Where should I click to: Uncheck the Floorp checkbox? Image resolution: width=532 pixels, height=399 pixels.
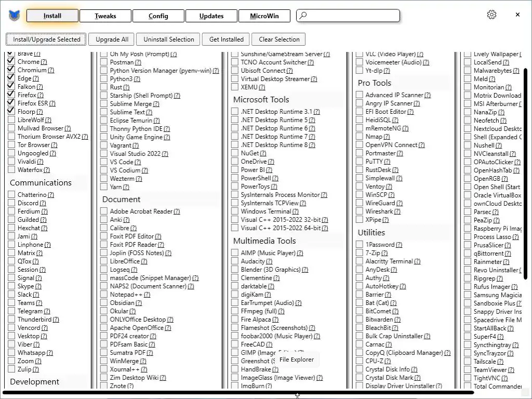11,111
